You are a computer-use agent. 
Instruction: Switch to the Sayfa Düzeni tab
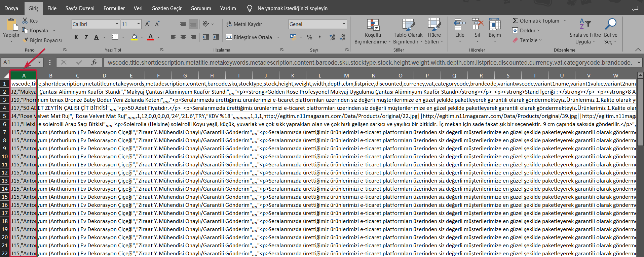[x=80, y=8]
